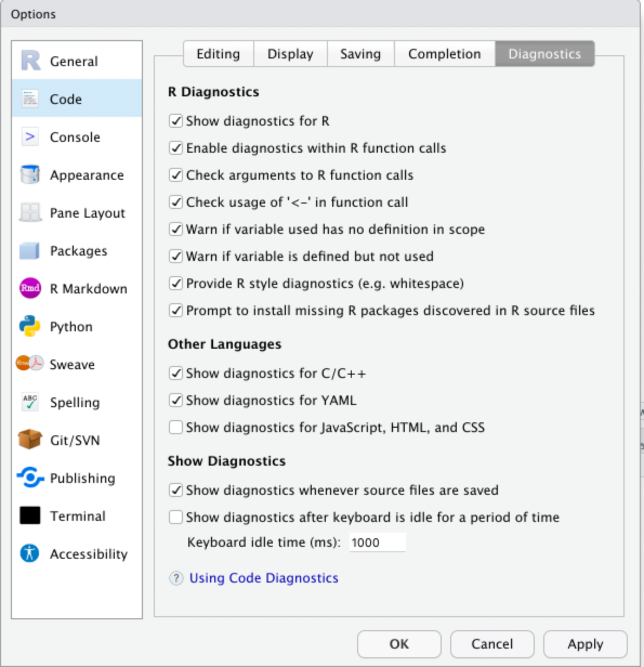644x667 pixels.
Task: Click the Keyboard idle time field
Action: 377,542
